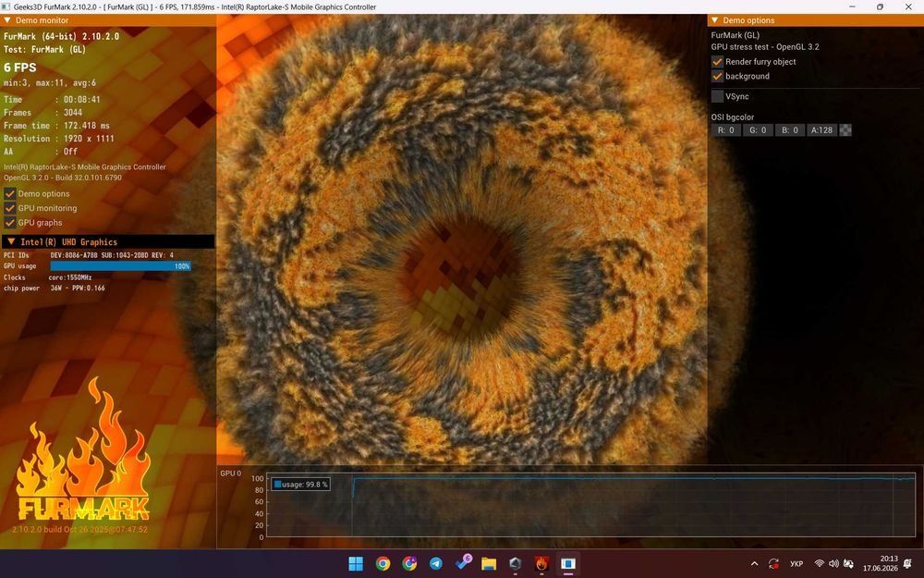The width and height of the screenshot is (924, 578).
Task: Open Google Chrome from the taskbar
Action: [x=383, y=564]
